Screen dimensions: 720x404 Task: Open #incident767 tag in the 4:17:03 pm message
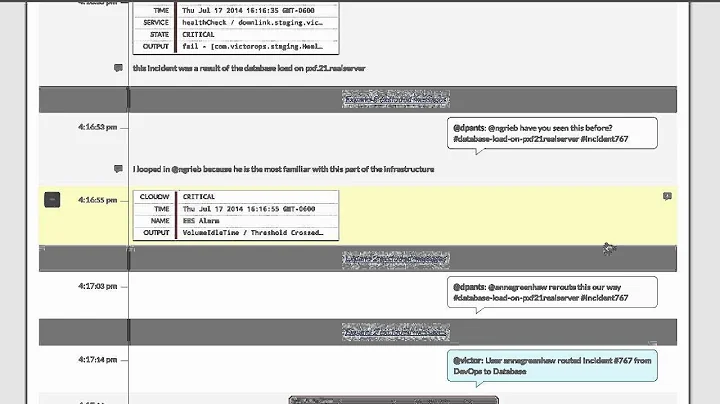[x=604, y=297]
